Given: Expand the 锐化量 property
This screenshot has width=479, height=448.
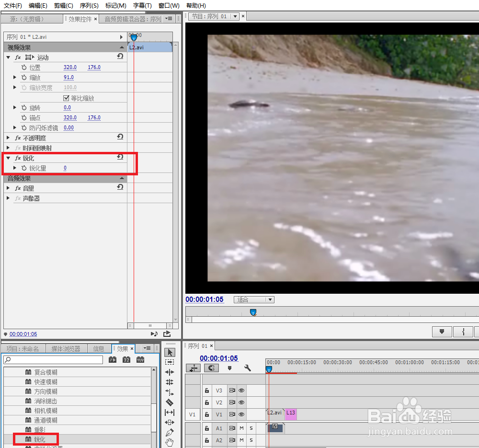Looking at the screenshot, I should coord(14,168).
